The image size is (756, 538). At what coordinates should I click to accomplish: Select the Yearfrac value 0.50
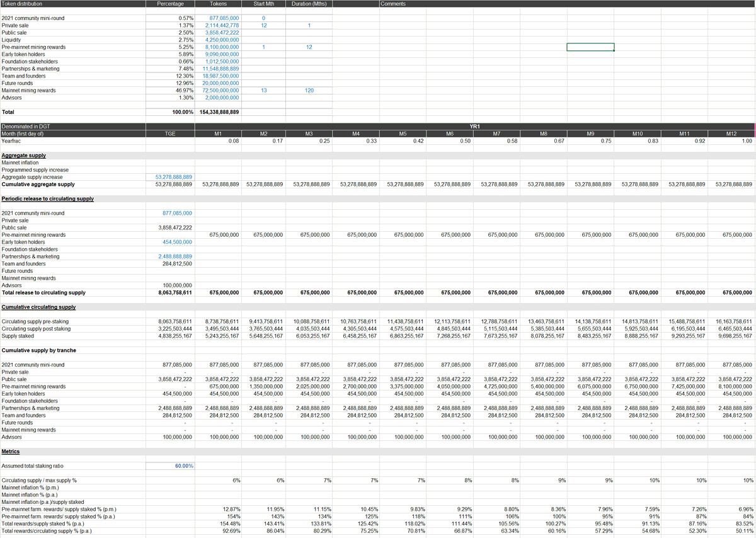tap(450, 141)
